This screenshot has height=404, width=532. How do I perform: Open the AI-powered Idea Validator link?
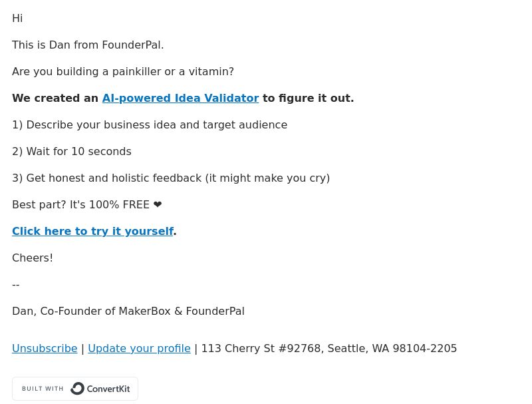pyautogui.click(x=180, y=98)
